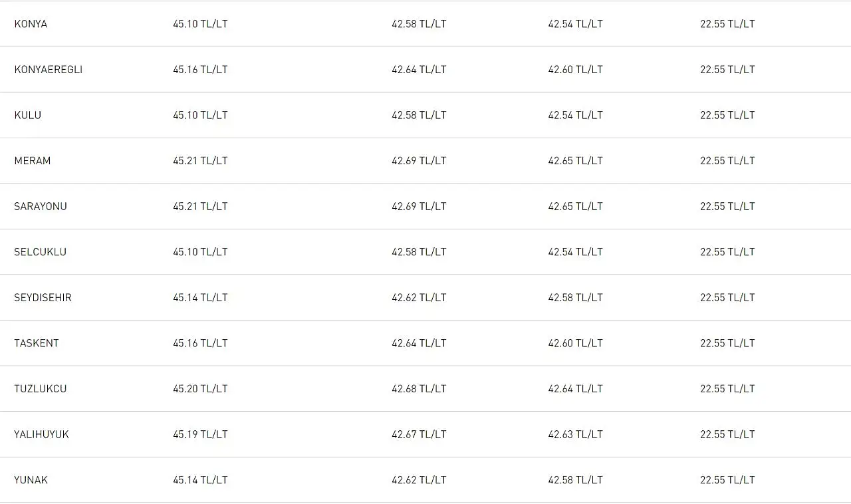Select the KONYAEREGLI row label

pyautogui.click(x=48, y=70)
